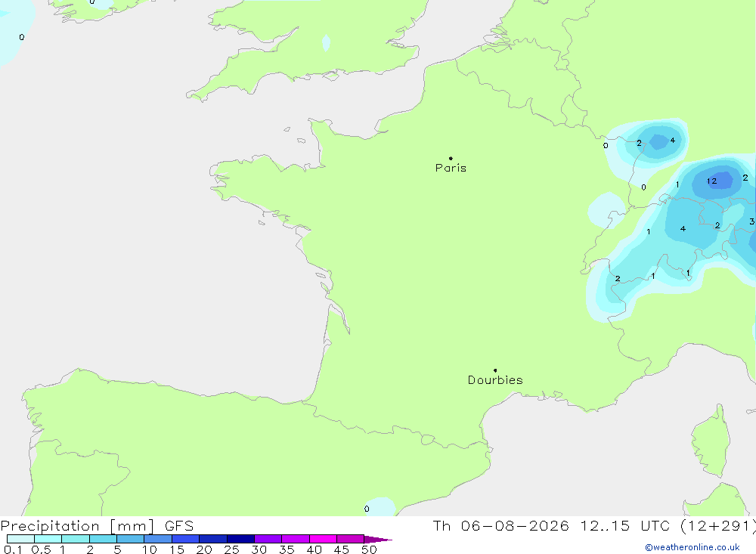The image size is (756, 554).
Task: Click the '0' value near Spain's Mediterranean coast
Action: pos(367,509)
